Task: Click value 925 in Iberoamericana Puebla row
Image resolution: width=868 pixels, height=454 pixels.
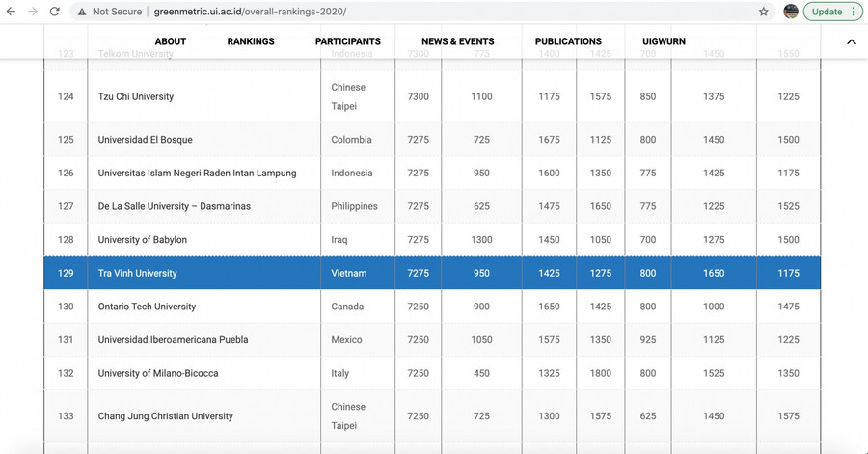Action: coord(648,340)
